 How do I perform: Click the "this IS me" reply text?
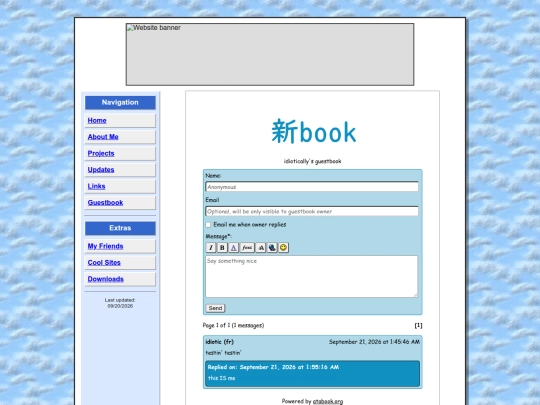click(221, 378)
